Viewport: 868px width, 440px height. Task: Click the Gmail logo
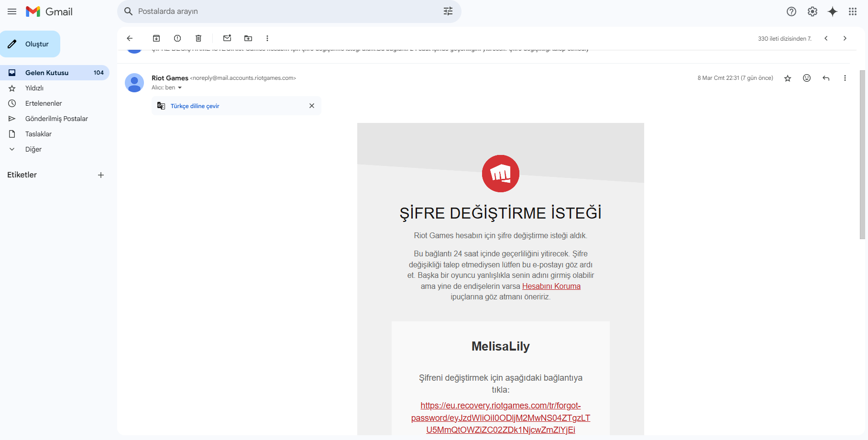pyautogui.click(x=49, y=11)
